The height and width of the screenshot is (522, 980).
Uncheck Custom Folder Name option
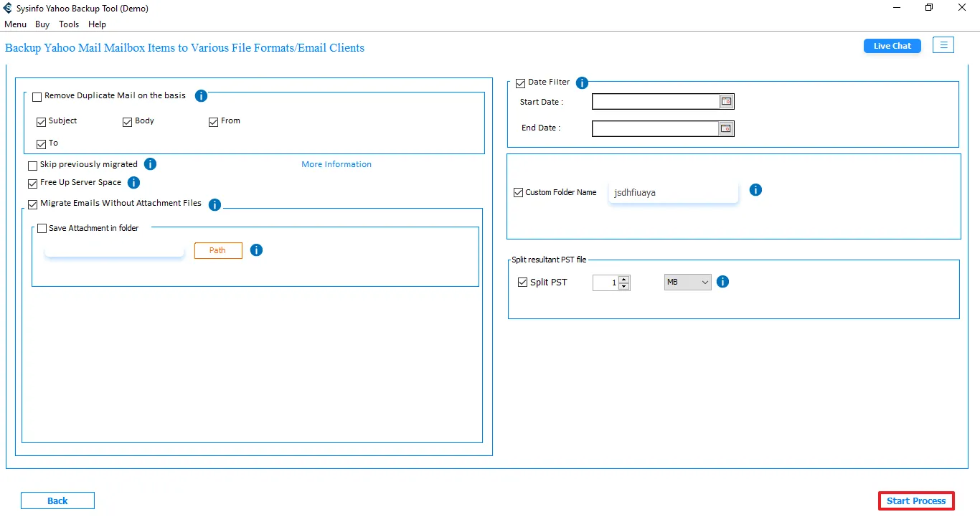pyautogui.click(x=519, y=193)
